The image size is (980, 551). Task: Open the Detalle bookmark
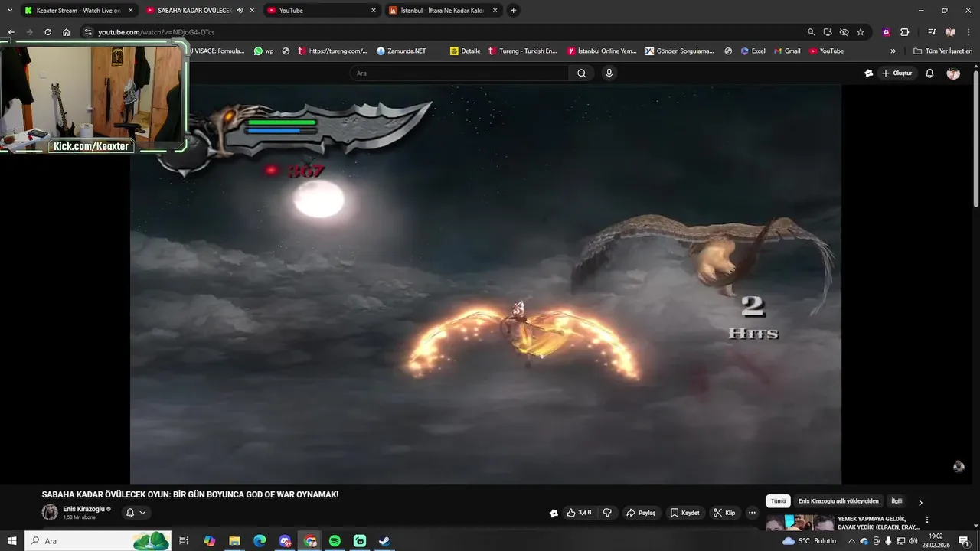tap(465, 51)
